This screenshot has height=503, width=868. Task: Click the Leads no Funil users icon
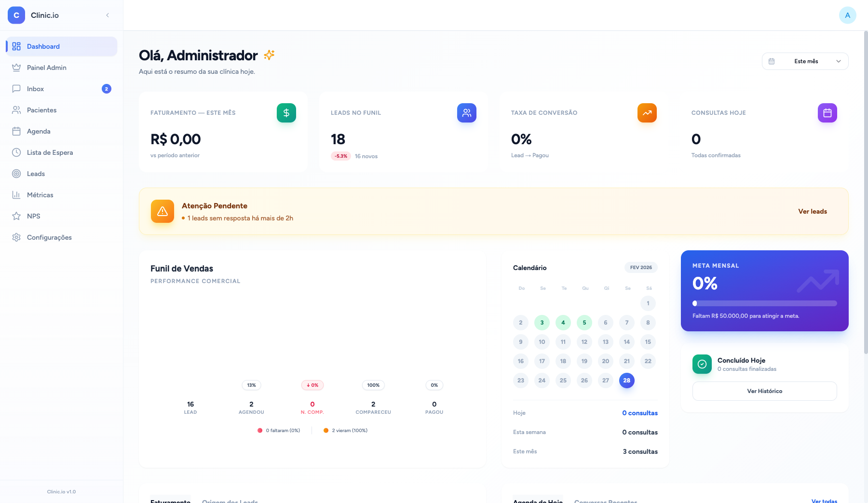[467, 113]
